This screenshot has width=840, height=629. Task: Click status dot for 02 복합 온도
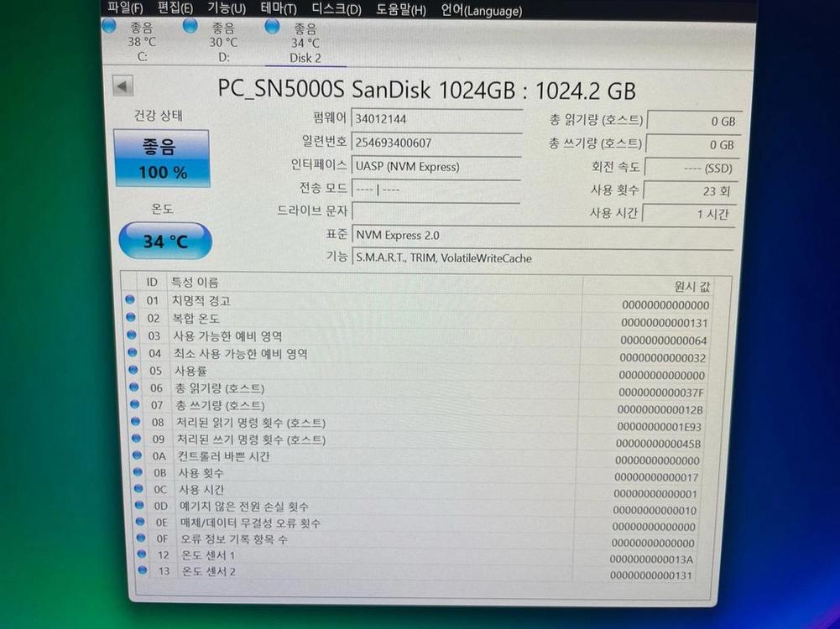pos(131,318)
